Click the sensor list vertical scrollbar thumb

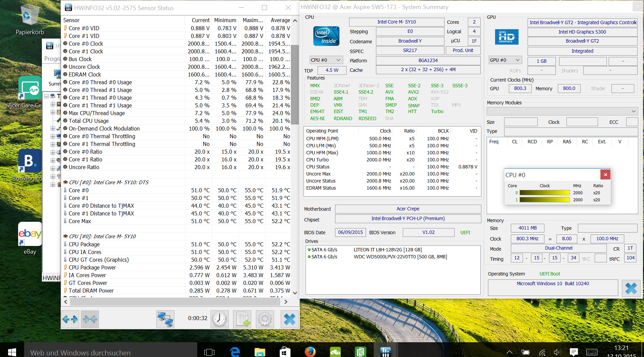pyautogui.click(x=295, y=85)
